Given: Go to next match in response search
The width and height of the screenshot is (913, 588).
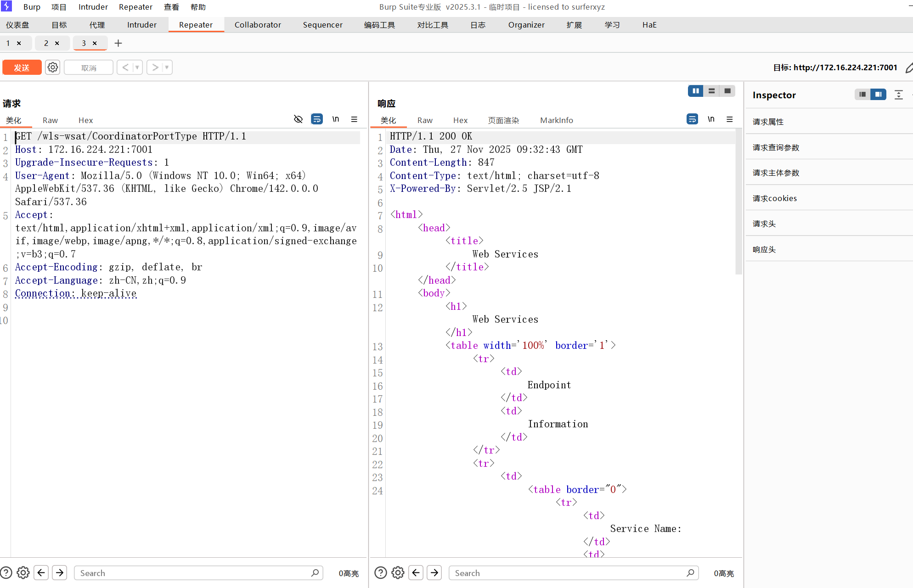Looking at the screenshot, I should [434, 573].
